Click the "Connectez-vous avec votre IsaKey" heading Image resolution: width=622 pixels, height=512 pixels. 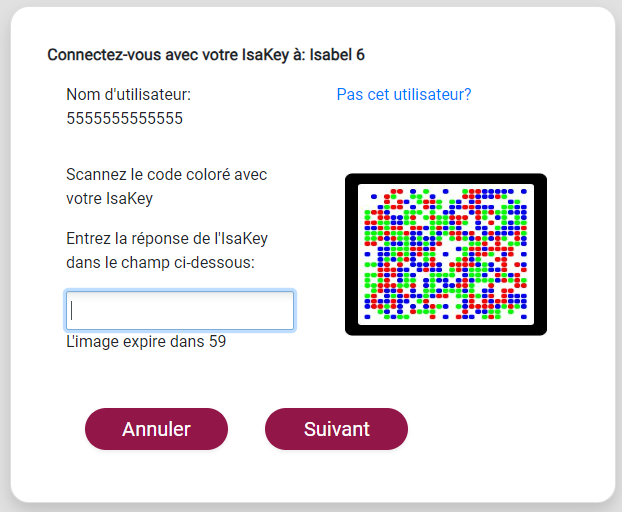tap(168, 55)
